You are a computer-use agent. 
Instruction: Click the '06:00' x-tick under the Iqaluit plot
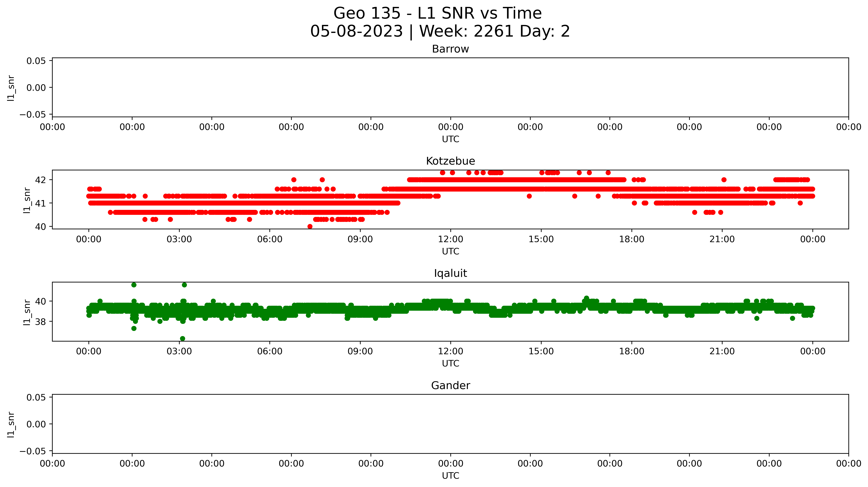pos(270,351)
